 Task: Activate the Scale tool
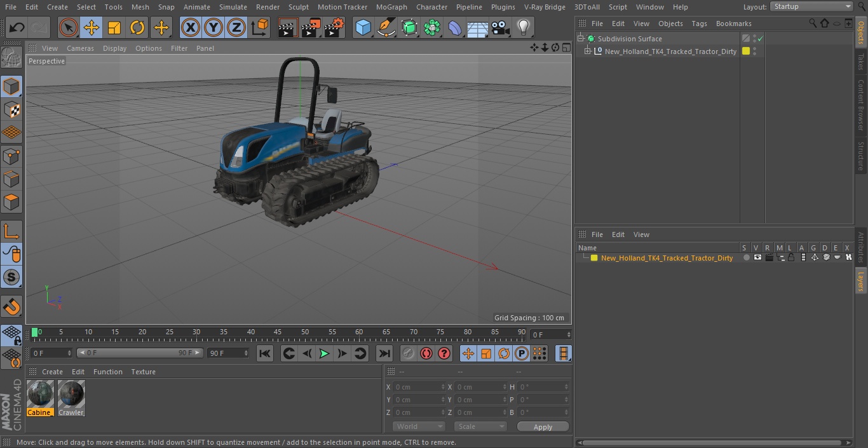pyautogui.click(x=114, y=27)
